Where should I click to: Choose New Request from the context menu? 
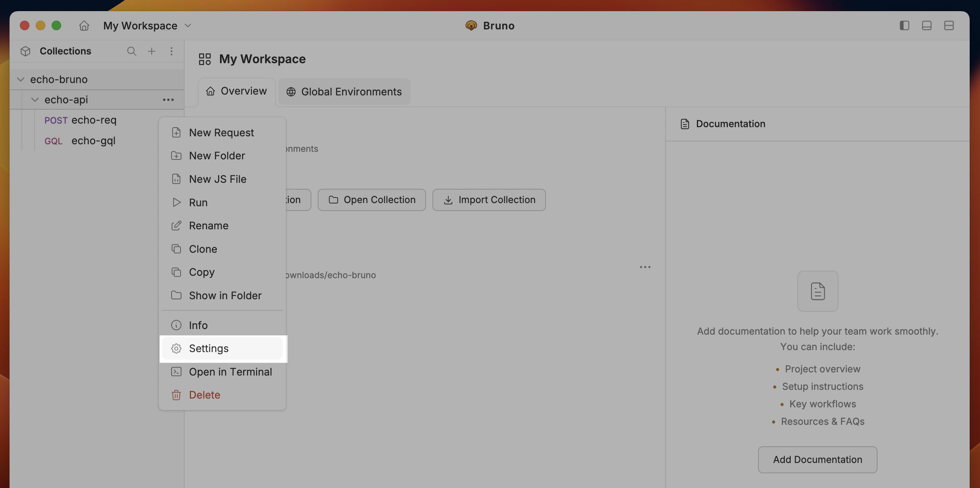tap(222, 133)
